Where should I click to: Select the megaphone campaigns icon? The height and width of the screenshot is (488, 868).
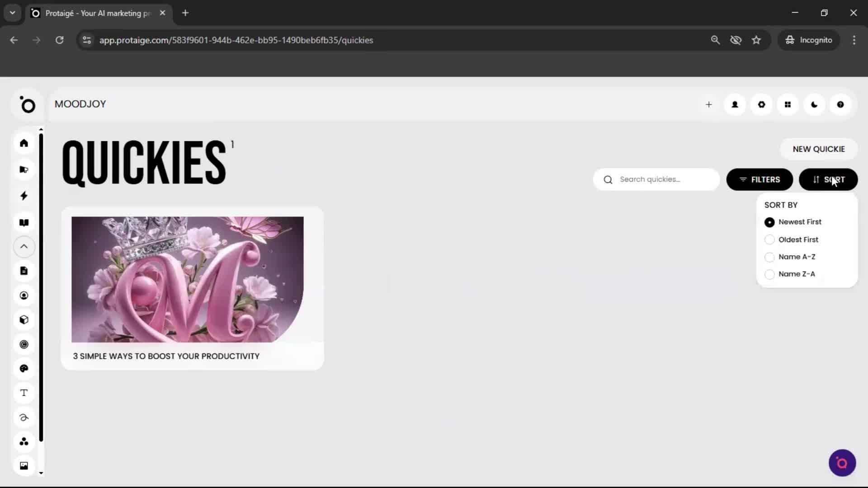24,169
